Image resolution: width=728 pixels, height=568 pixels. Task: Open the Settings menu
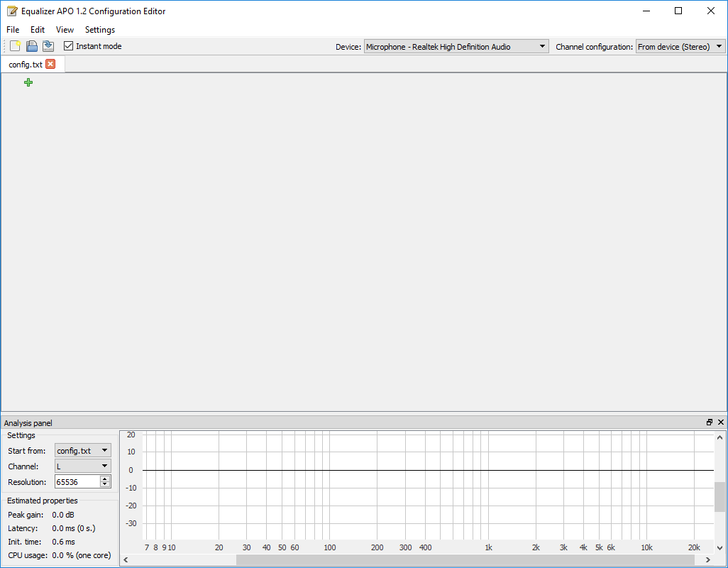(x=100, y=30)
